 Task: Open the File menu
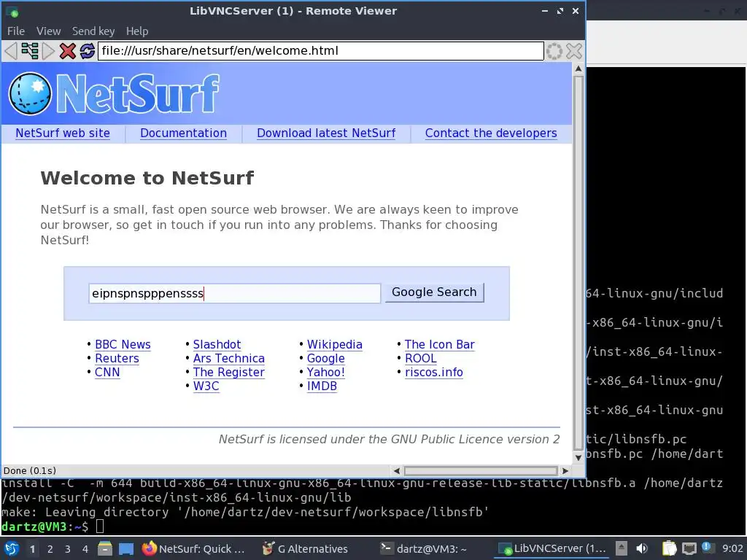click(x=16, y=31)
